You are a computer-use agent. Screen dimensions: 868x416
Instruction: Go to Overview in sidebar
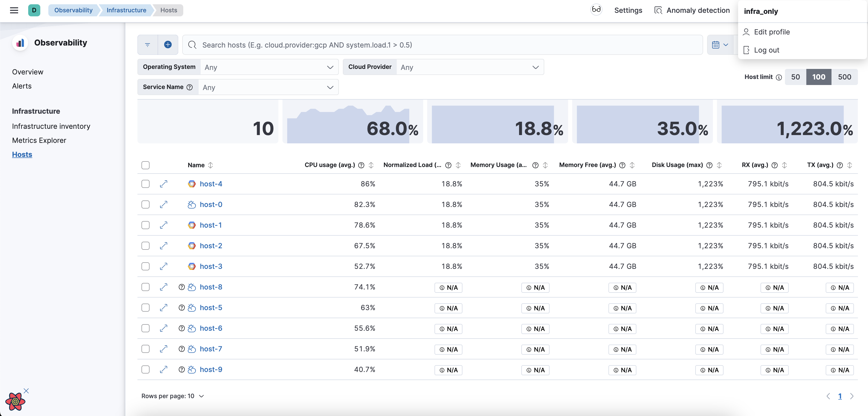(28, 72)
